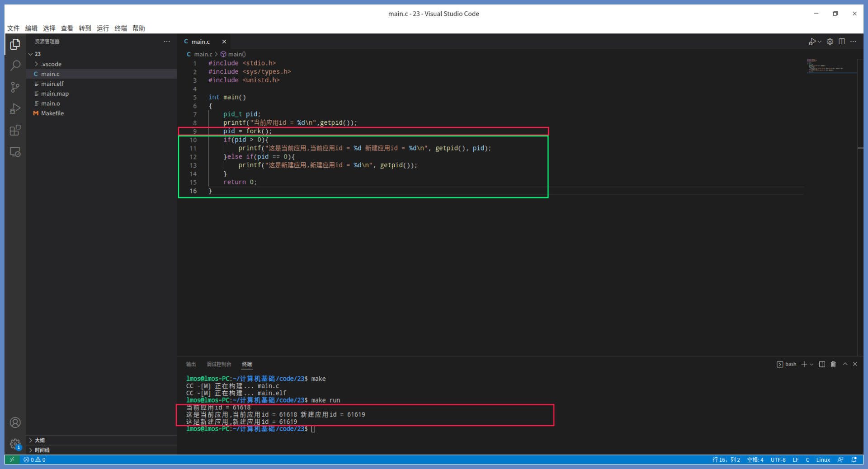Maximize the terminal panel size

point(845,364)
